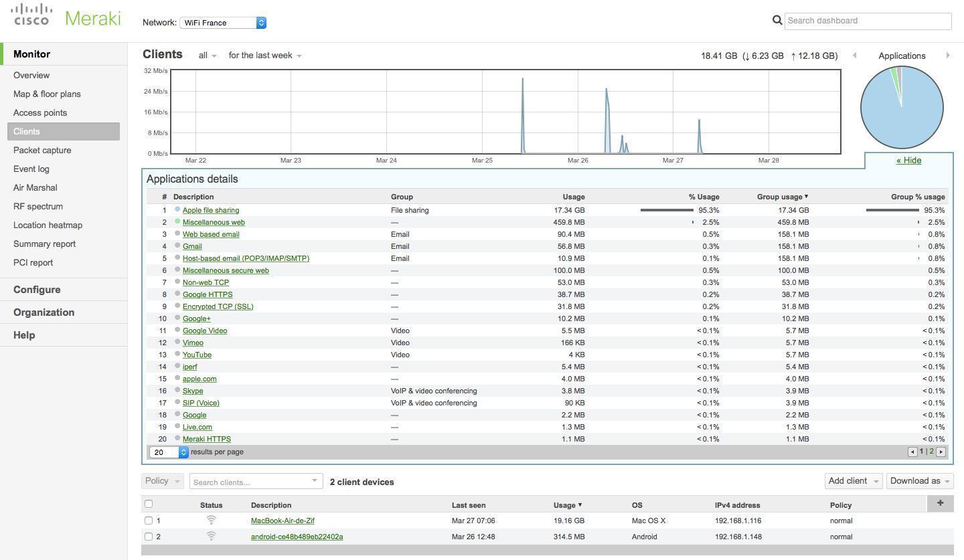
Task: Open the Gmail application link
Action: pyautogui.click(x=192, y=246)
